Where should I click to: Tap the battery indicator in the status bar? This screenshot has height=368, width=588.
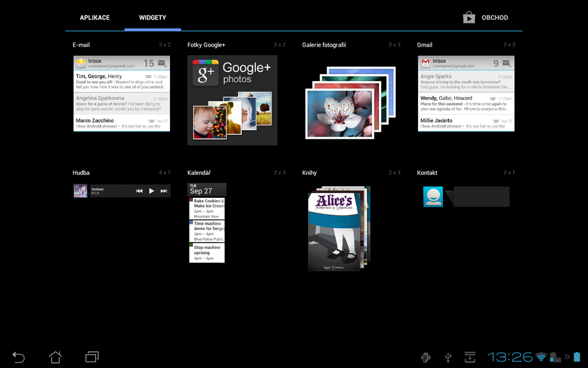(577, 356)
